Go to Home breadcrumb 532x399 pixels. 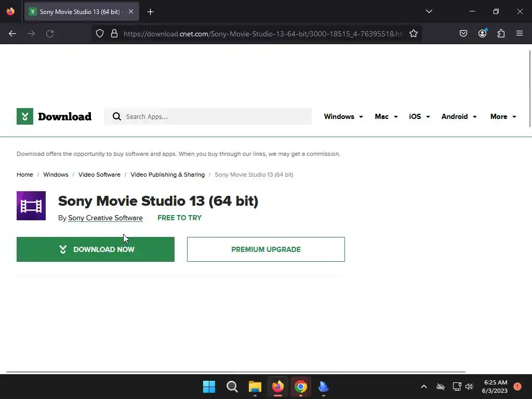25,175
